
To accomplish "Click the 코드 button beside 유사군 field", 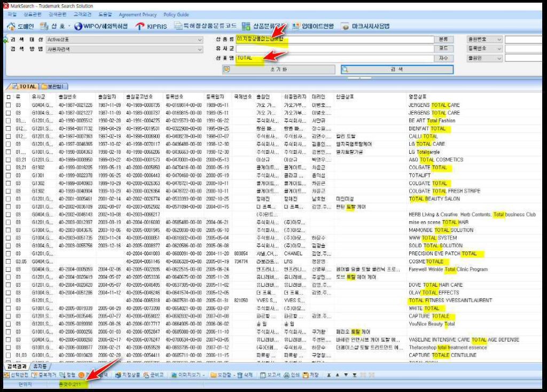I will (443, 49).
